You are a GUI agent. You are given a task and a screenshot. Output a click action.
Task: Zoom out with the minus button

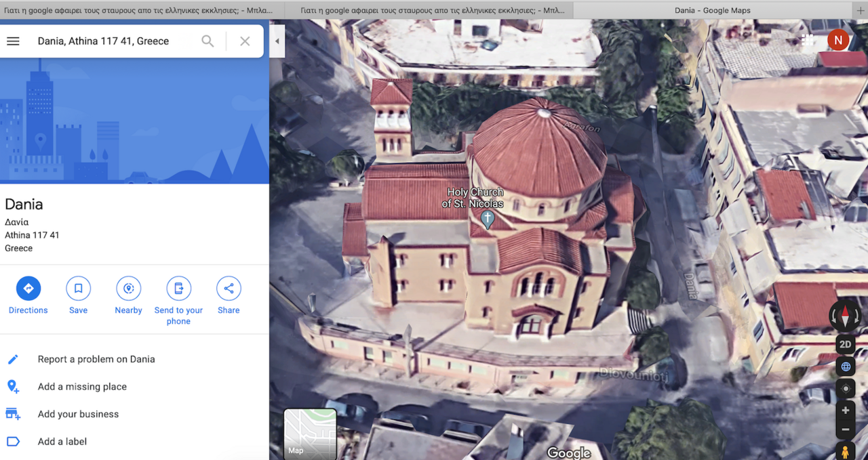[845, 430]
